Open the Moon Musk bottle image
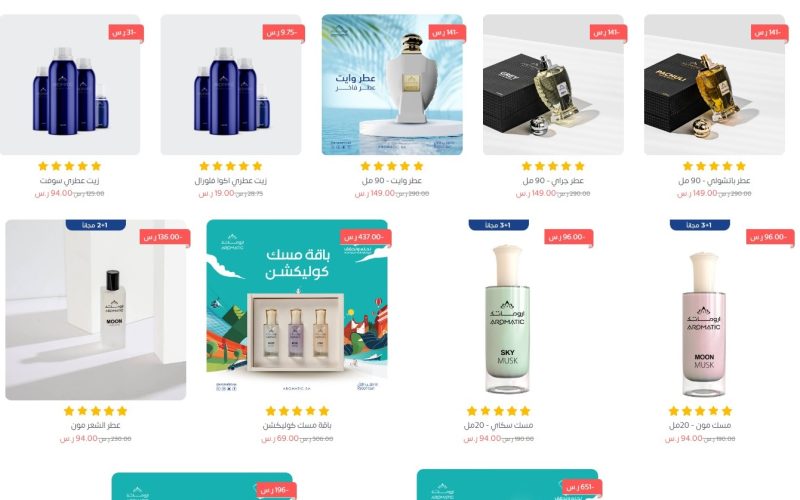The image size is (800, 500). tap(704, 324)
